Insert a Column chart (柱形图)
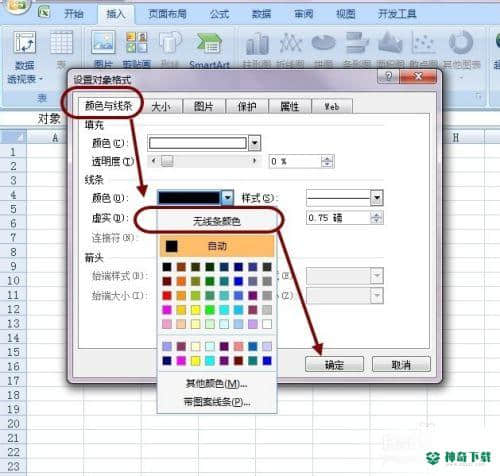The image size is (500, 476). [x=257, y=43]
